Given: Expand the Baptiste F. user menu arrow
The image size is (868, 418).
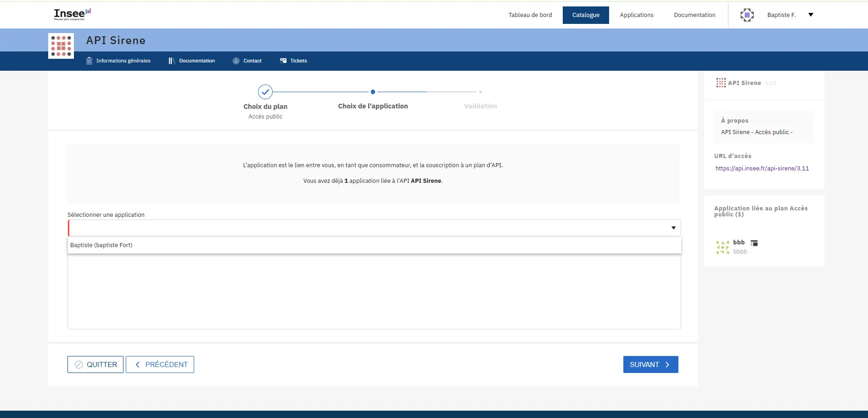Looking at the screenshot, I should (811, 15).
